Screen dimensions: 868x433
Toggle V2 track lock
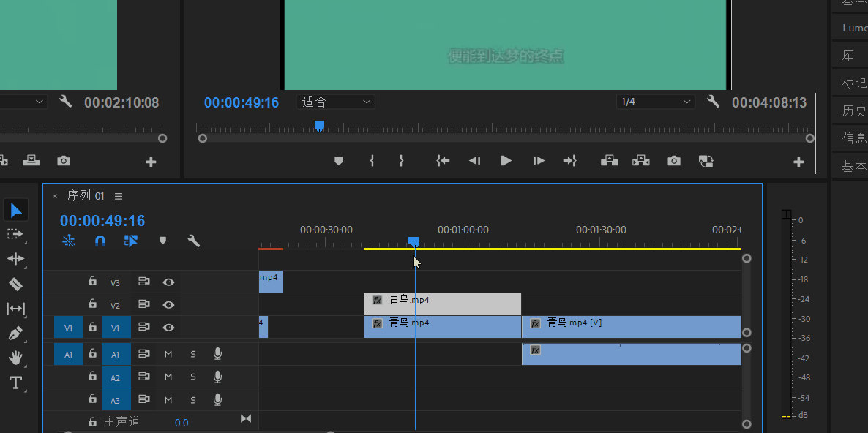[92, 304]
